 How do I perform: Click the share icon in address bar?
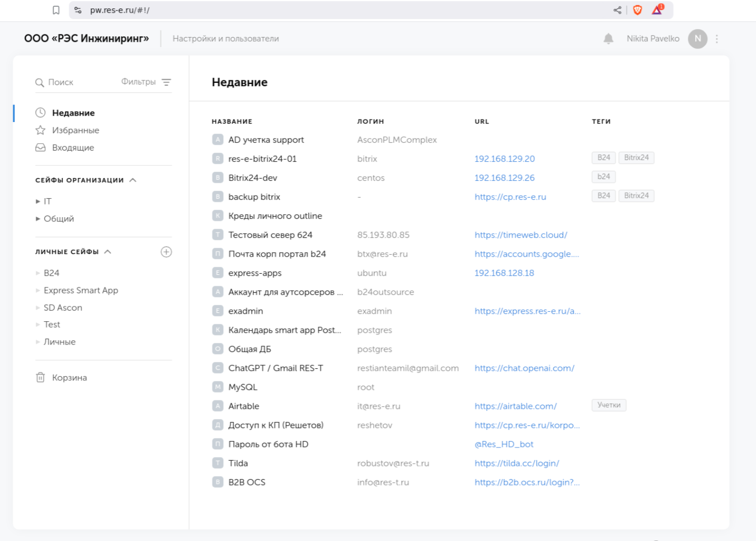pyautogui.click(x=617, y=10)
